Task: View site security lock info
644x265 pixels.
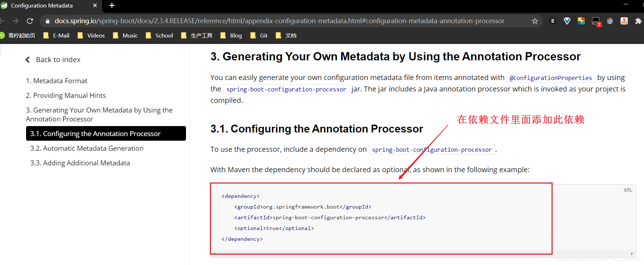Action: click(47, 21)
